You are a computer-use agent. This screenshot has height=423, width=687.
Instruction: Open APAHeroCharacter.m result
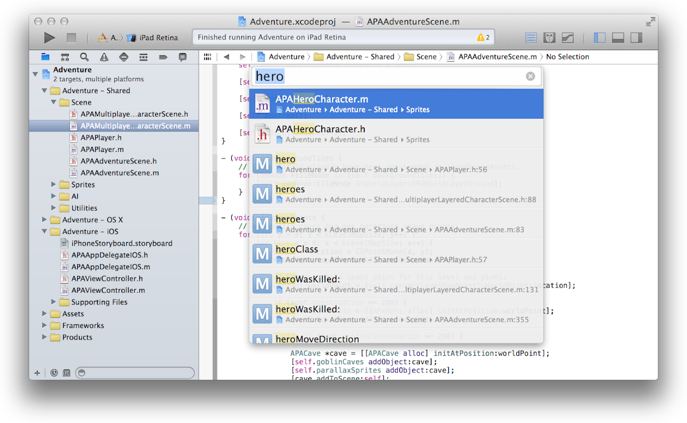pos(397,104)
